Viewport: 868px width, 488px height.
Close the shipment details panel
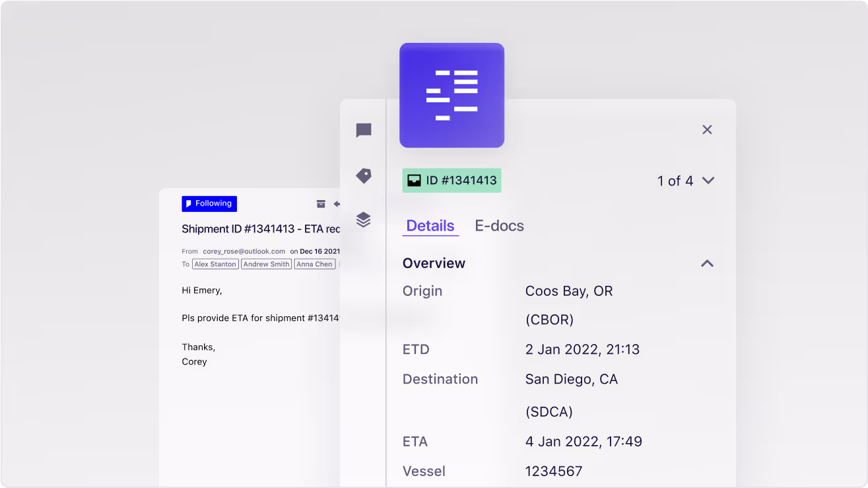point(707,129)
